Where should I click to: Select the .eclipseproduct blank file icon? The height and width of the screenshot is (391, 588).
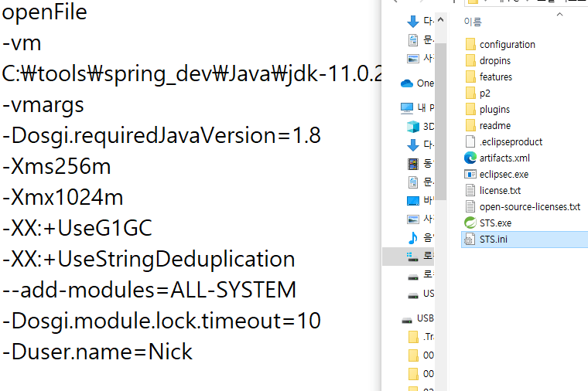pyautogui.click(x=470, y=141)
